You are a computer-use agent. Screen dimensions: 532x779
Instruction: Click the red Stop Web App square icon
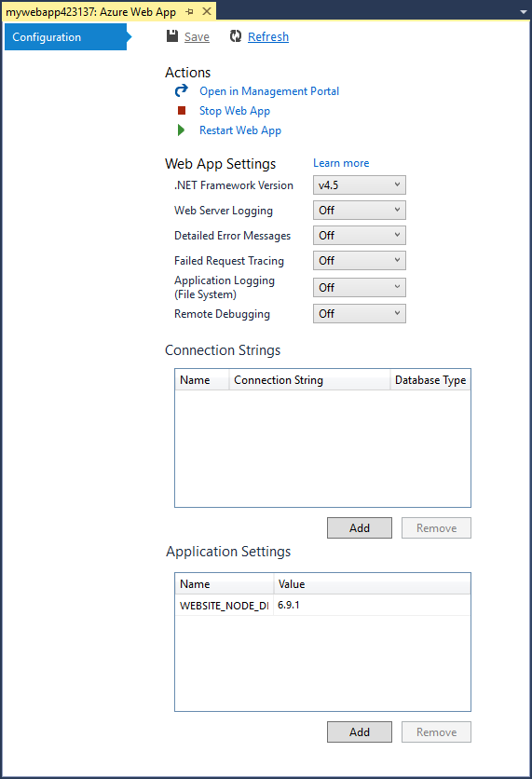[182, 110]
